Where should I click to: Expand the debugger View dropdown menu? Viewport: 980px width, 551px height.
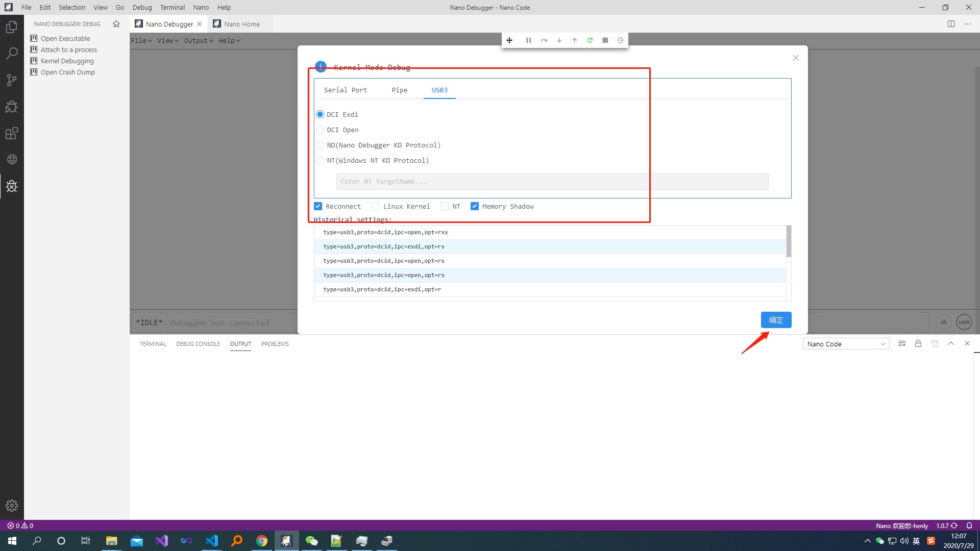pos(168,41)
